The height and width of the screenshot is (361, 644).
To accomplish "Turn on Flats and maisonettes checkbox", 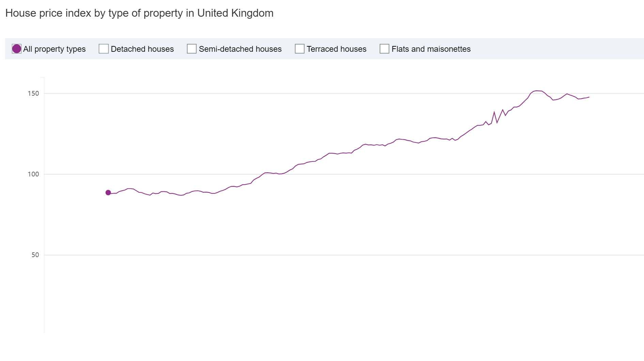I will pos(384,49).
